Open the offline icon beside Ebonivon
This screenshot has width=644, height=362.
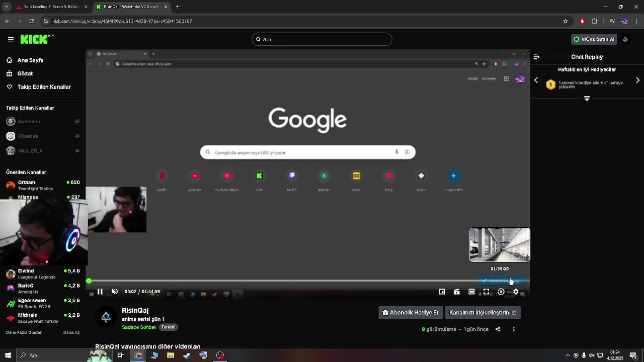(77, 121)
